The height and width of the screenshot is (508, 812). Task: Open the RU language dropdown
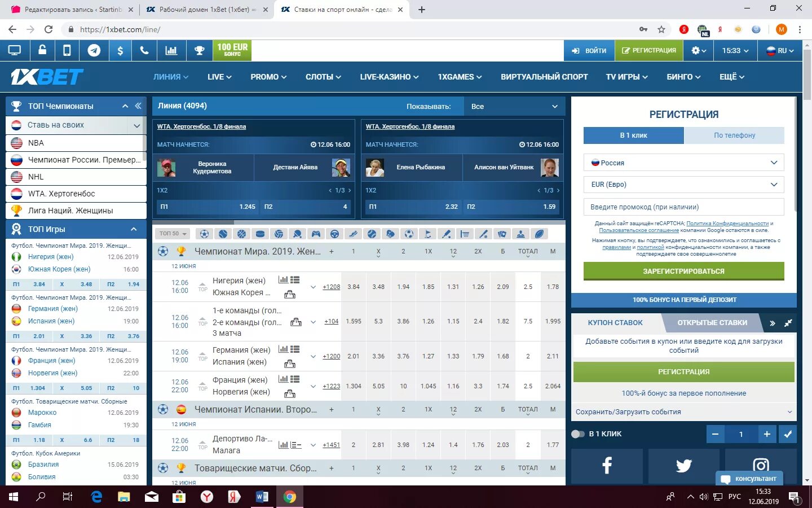pyautogui.click(x=780, y=50)
